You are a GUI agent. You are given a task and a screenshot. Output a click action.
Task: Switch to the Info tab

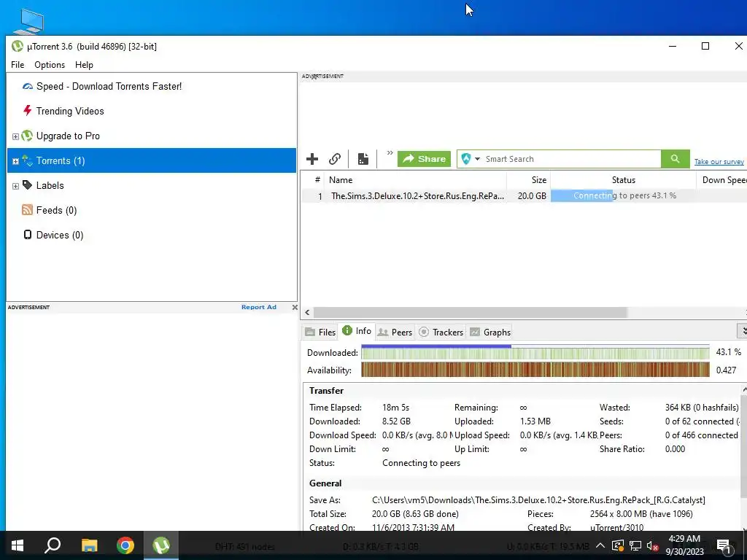pyautogui.click(x=357, y=331)
